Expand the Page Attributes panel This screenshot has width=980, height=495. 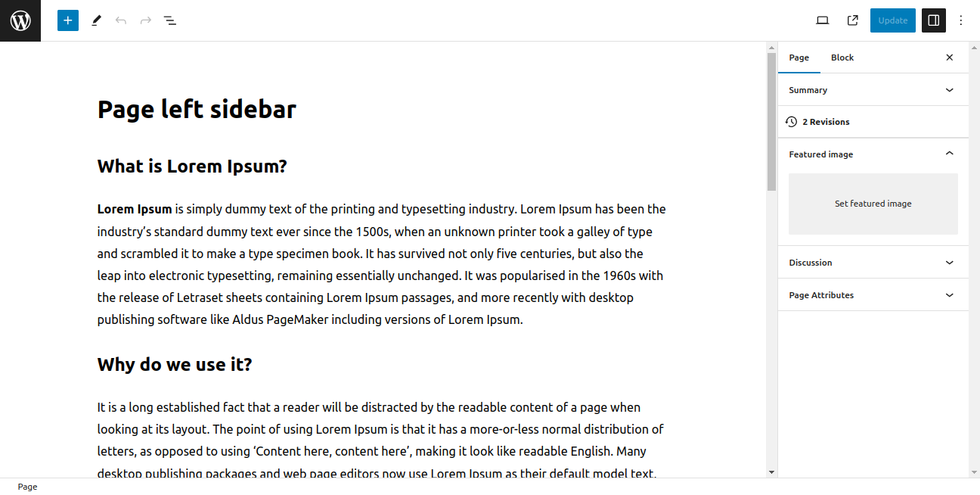point(873,295)
